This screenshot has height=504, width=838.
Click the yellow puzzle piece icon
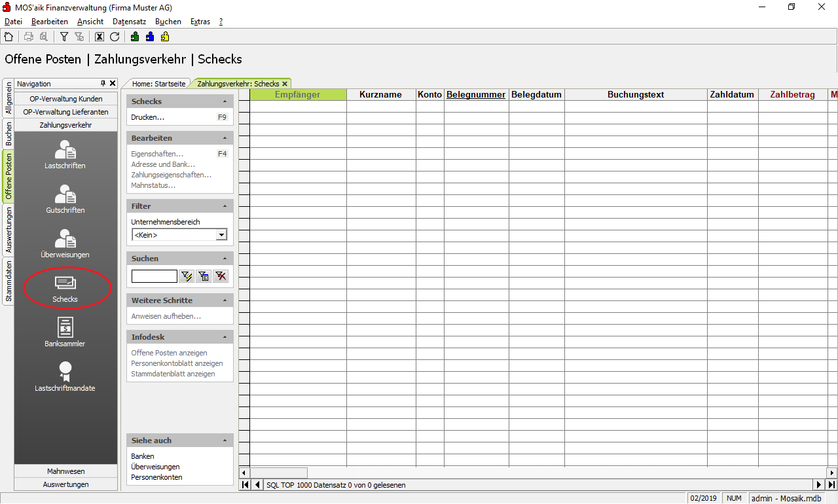coord(165,37)
